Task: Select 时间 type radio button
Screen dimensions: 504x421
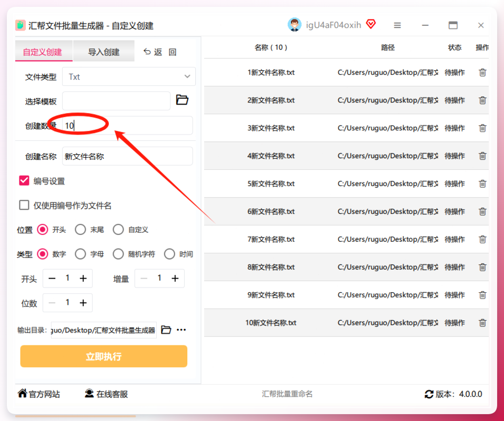Action: click(169, 254)
